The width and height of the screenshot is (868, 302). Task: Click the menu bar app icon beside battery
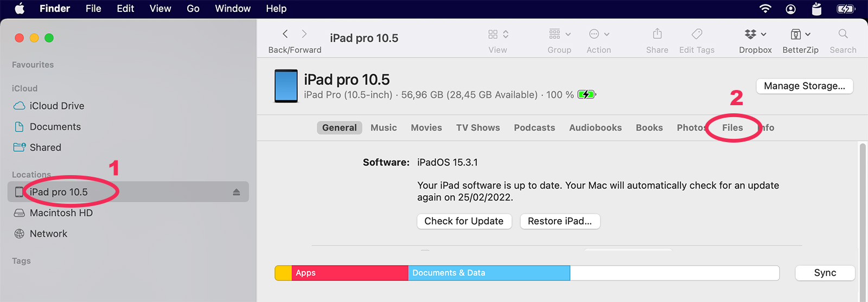point(816,9)
